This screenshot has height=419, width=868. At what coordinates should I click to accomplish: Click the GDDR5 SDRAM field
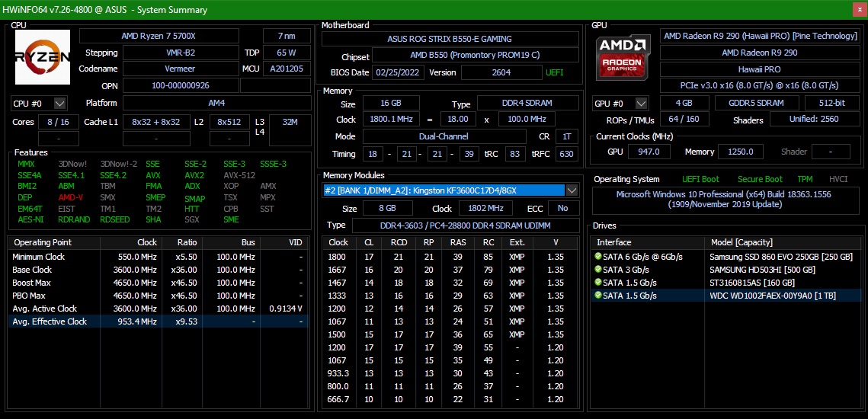coord(757,104)
